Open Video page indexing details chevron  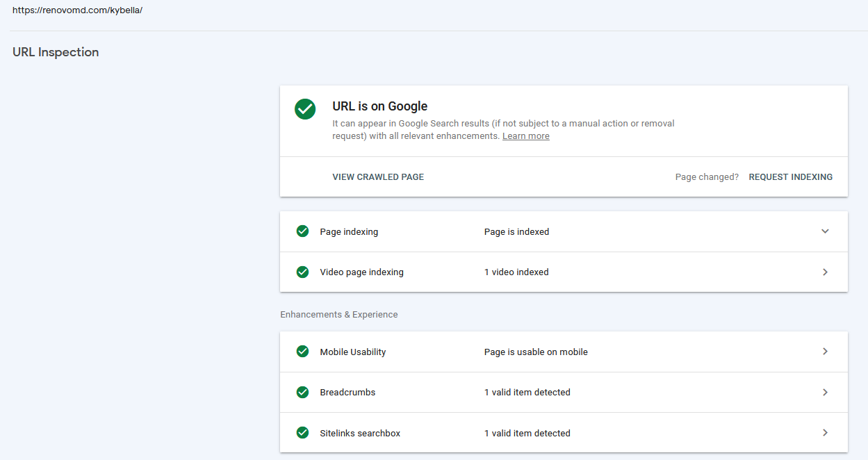pos(825,272)
